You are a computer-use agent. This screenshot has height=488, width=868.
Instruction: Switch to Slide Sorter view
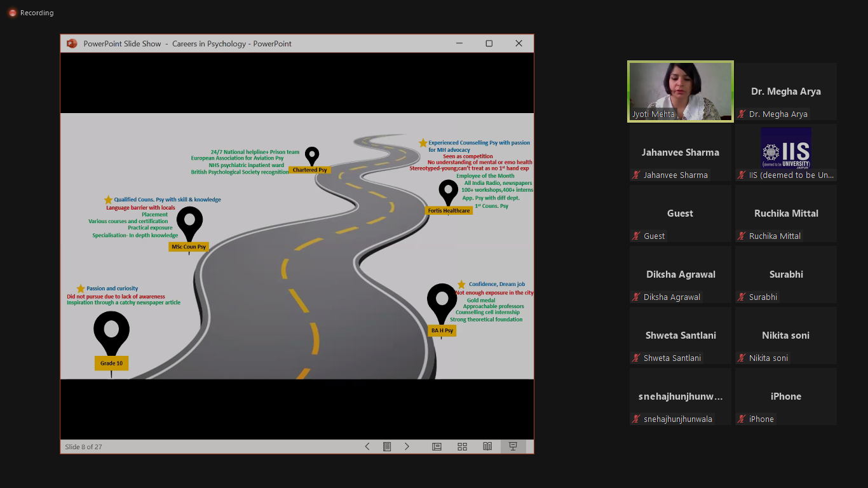462,447
